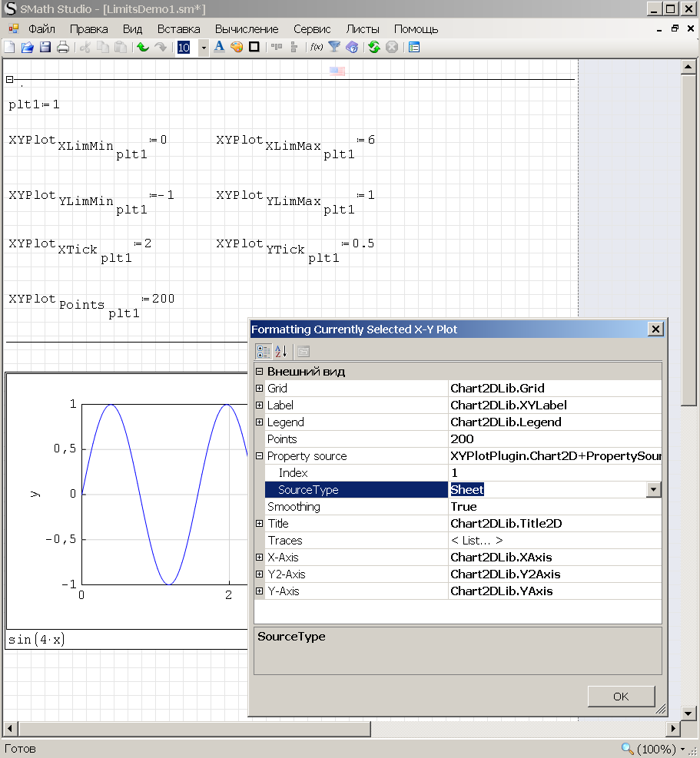700x758 pixels.
Task: Switch the property grid to alphabetical sort
Action: point(280,352)
